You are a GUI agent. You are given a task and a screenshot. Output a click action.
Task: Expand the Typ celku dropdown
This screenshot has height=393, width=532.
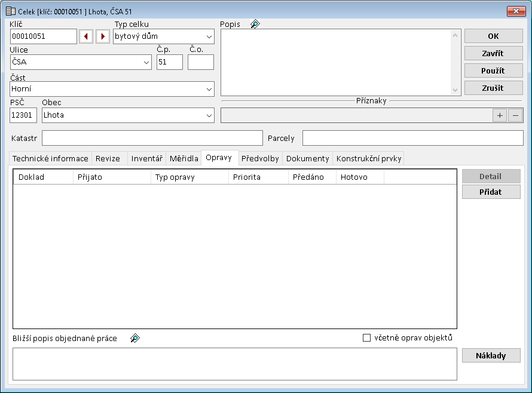point(209,36)
